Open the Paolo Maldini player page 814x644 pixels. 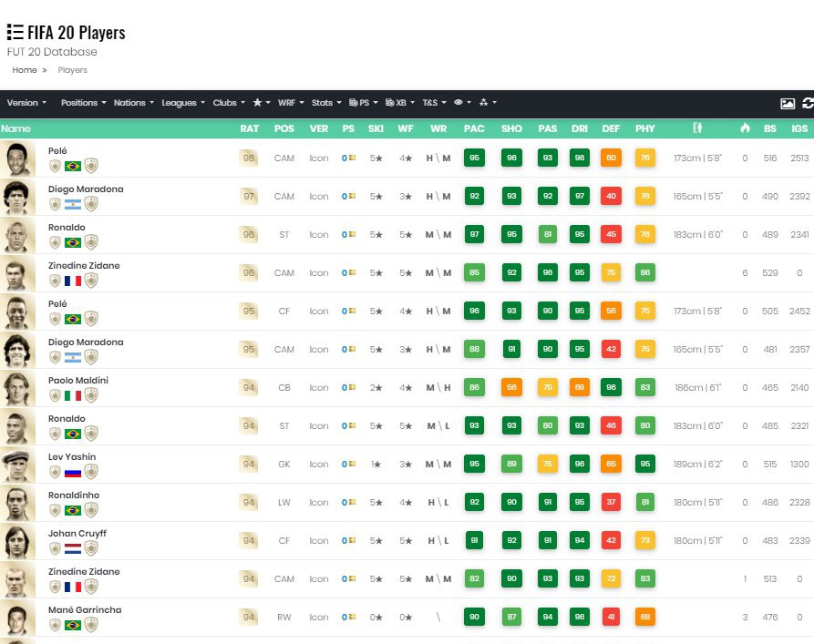click(78, 381)
